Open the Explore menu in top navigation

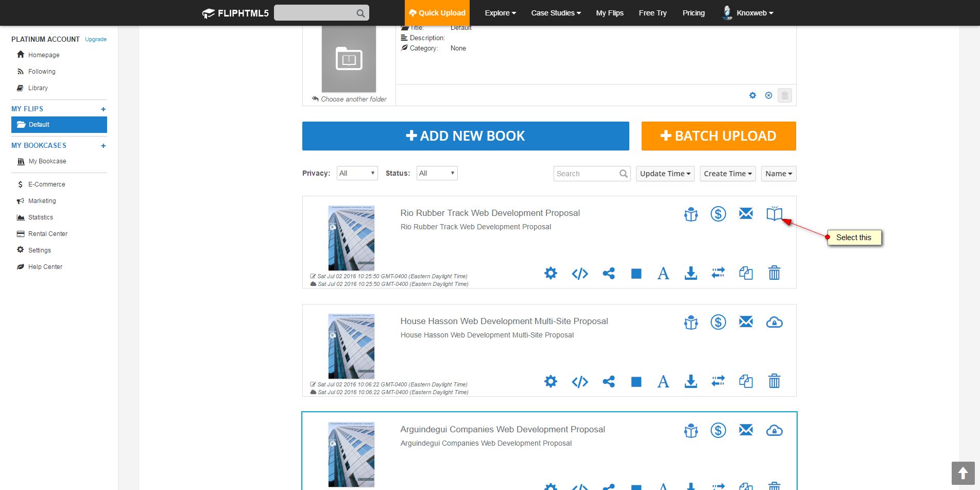pos(500,13)
